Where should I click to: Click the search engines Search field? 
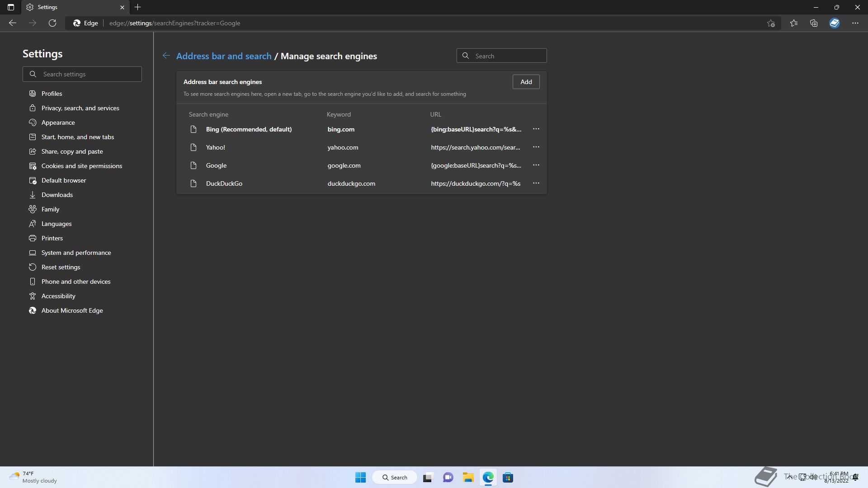point(502,56)
